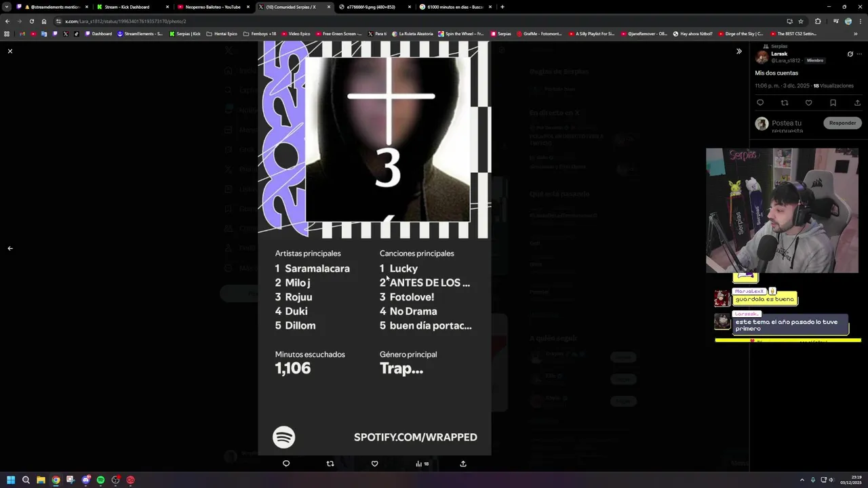Screen dimensions: 868x488
Task: Like the tweet using the sidebar heart icon
Action: pyautogui.click(x=808, y=103)
